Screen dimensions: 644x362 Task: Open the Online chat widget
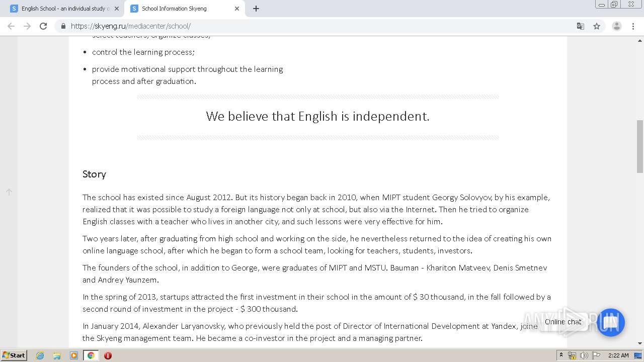coord(610,322)
